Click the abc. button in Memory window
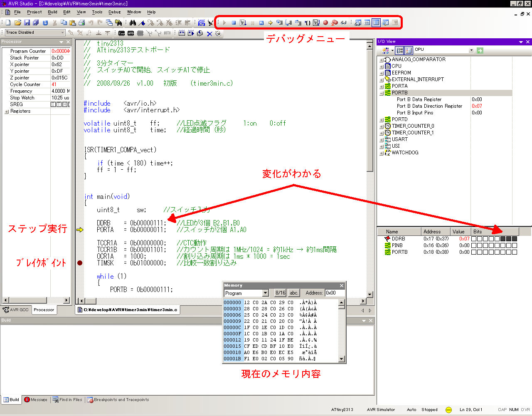This screenshot has height=416, width=532. [294, 293]
